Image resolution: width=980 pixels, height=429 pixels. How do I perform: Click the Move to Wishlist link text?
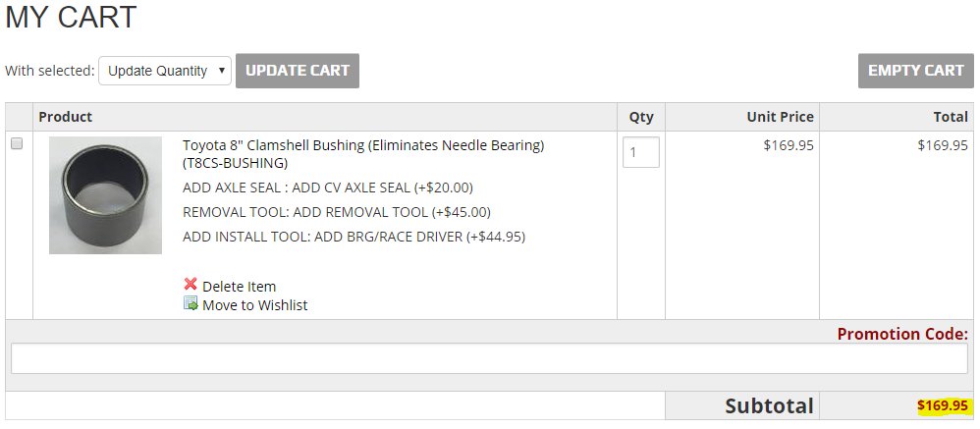tap(255, 305)
